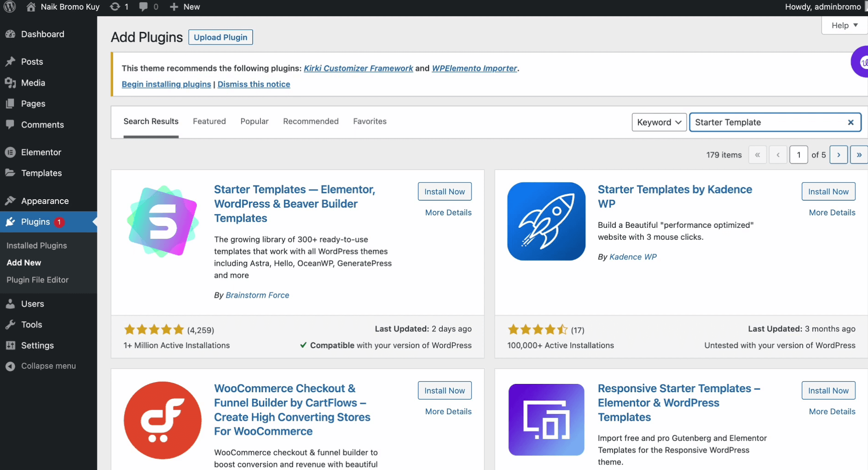Install Starter Templates by Kadence WP
868x470 pixels.
(828, 191)
